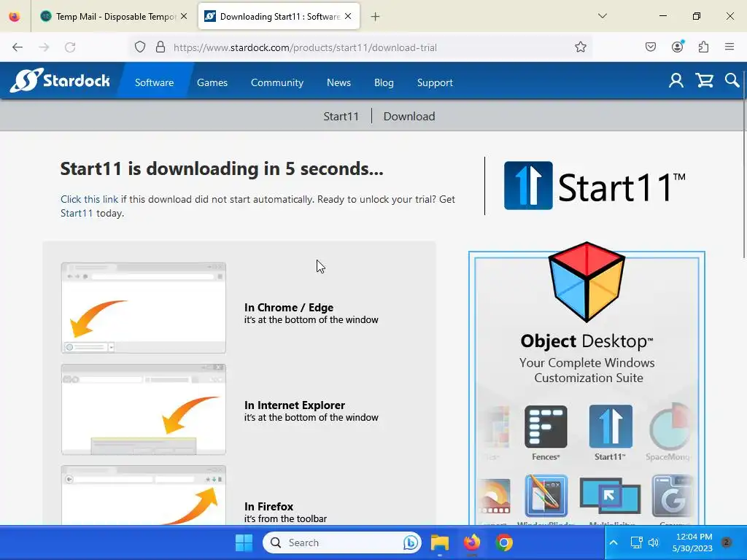Open the Stardock account user icon

pyautogui.click(x=676, y=80)
